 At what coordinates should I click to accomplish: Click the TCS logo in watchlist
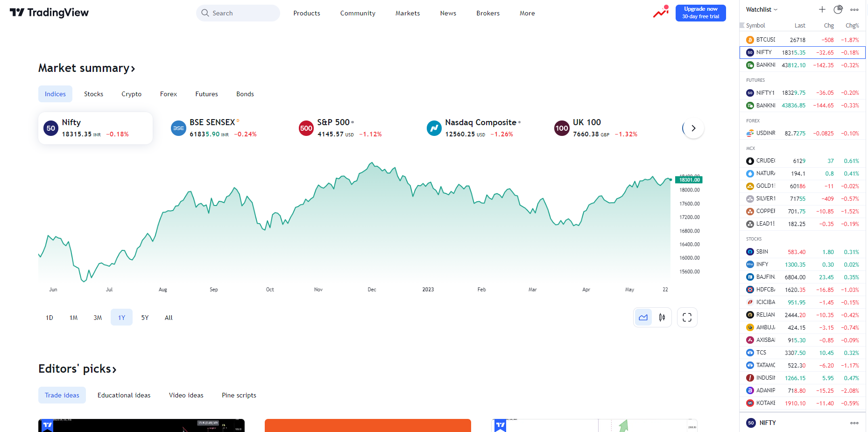[x=750, y=353]
